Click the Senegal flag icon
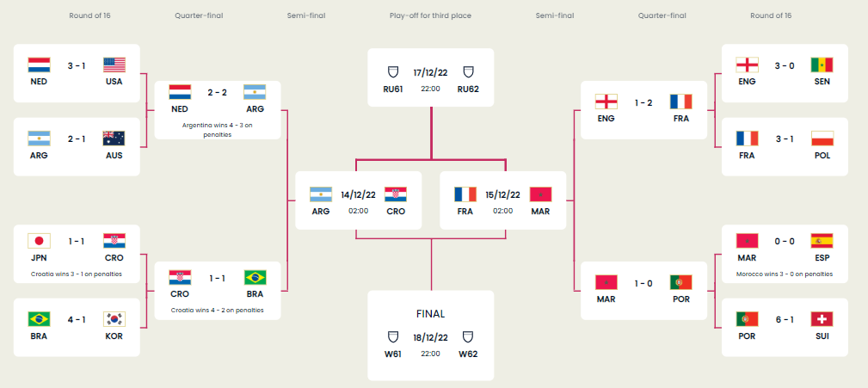The image size is (868, 388). click(x=822, y=65)
